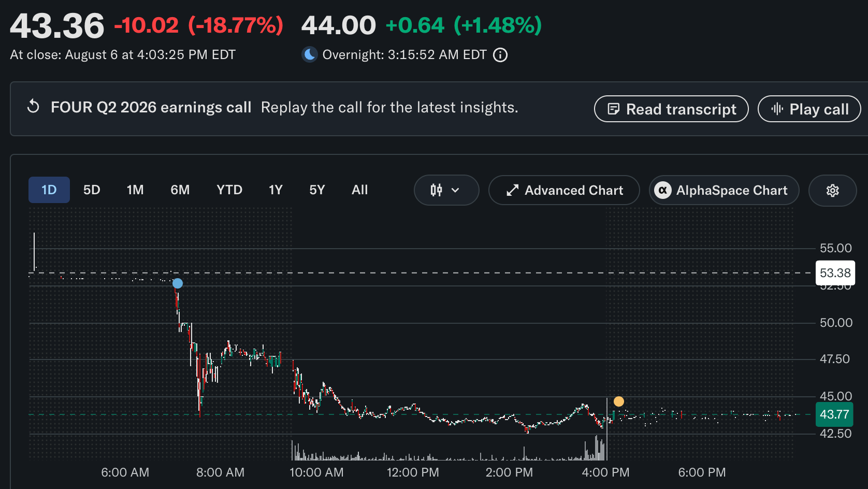Open chart settings gear

click(x=832, y=191)
